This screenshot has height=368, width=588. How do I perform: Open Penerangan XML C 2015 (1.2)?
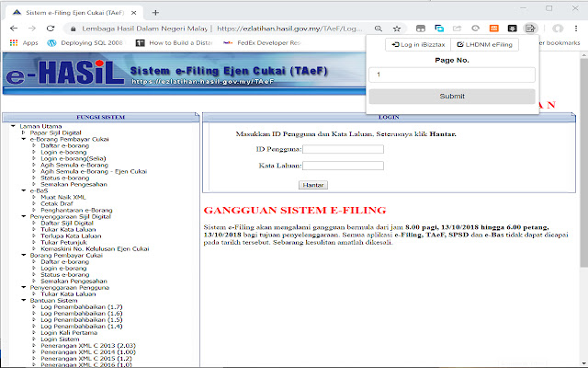point(86,359)
